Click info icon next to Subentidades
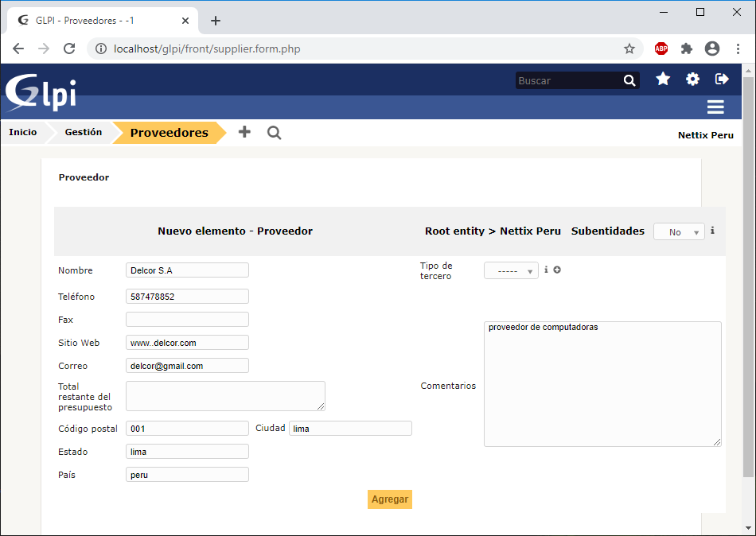756x536 pixels. click(x=712, y=231)
